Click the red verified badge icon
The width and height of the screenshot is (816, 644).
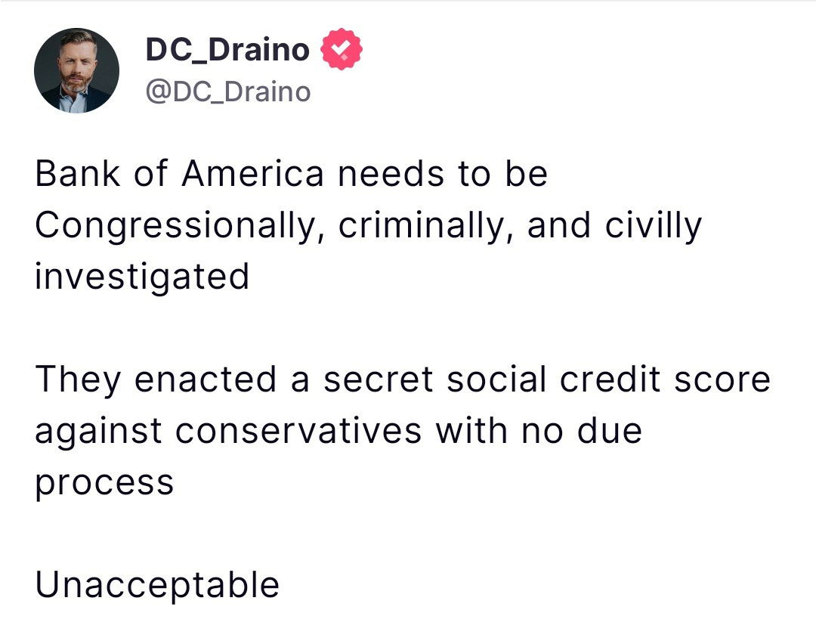point(342,50)
